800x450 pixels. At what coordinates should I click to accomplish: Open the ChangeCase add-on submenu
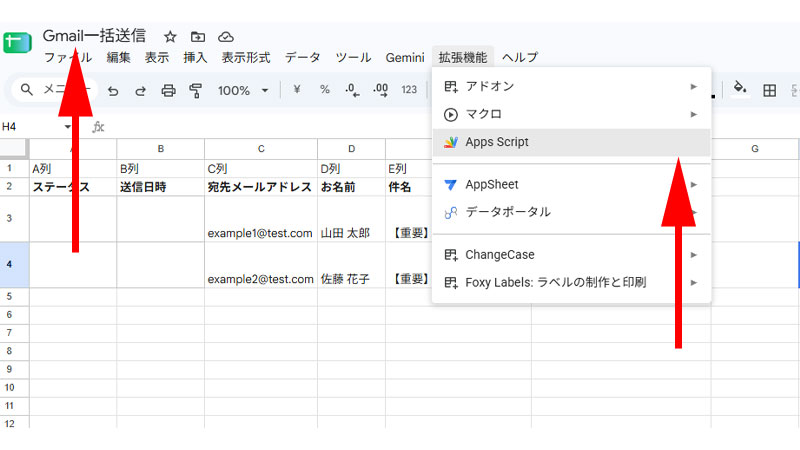click(571, 255)
